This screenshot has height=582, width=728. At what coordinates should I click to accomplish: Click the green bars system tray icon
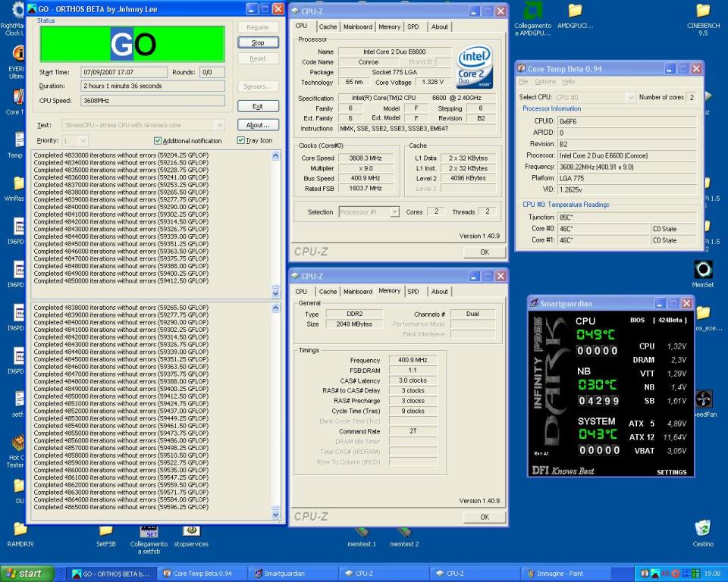tap(695, 574)
